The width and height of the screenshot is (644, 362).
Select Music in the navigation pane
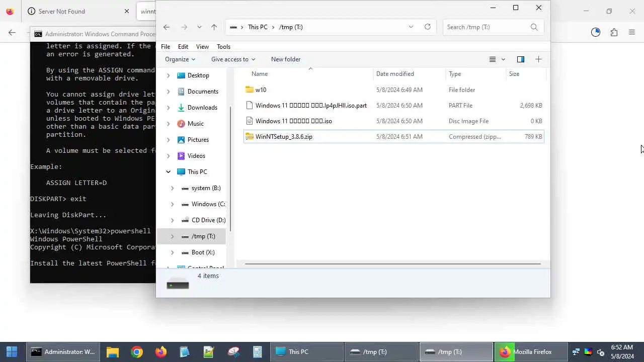pos(196,124)
